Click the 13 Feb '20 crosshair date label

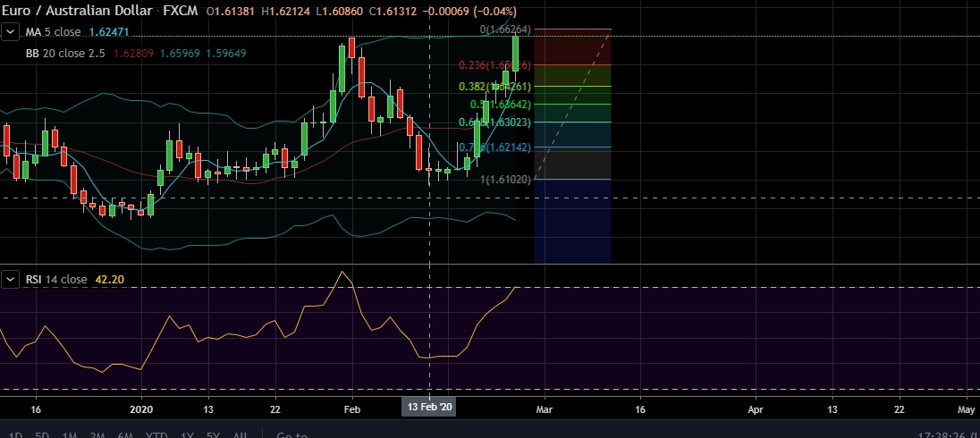point(429,408)
